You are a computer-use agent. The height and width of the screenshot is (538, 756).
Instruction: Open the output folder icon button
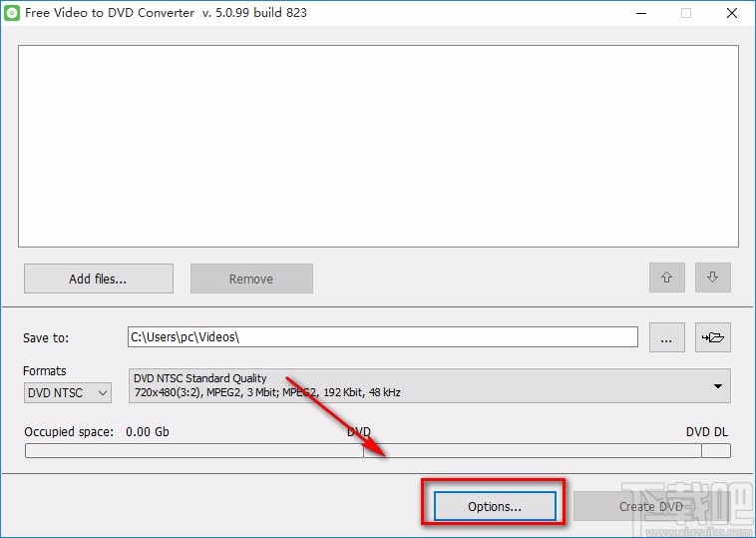coord(712,337)
